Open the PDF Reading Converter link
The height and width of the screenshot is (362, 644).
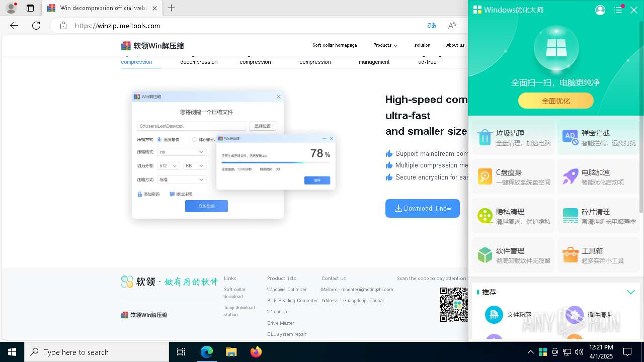point(292,301)
